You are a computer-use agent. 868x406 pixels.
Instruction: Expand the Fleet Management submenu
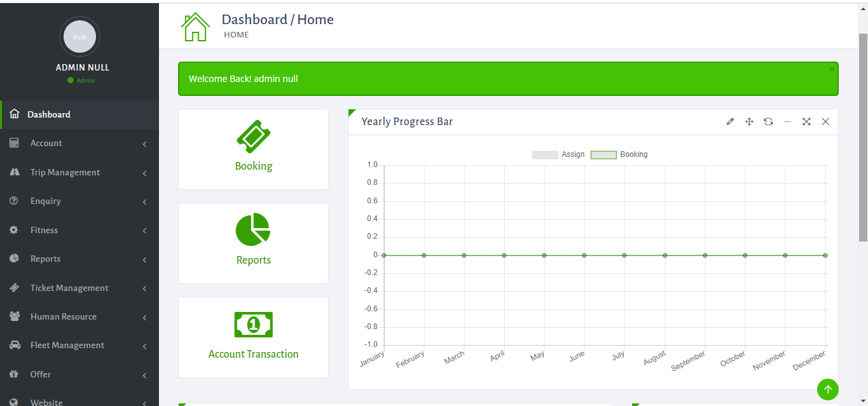coord(79,346)
